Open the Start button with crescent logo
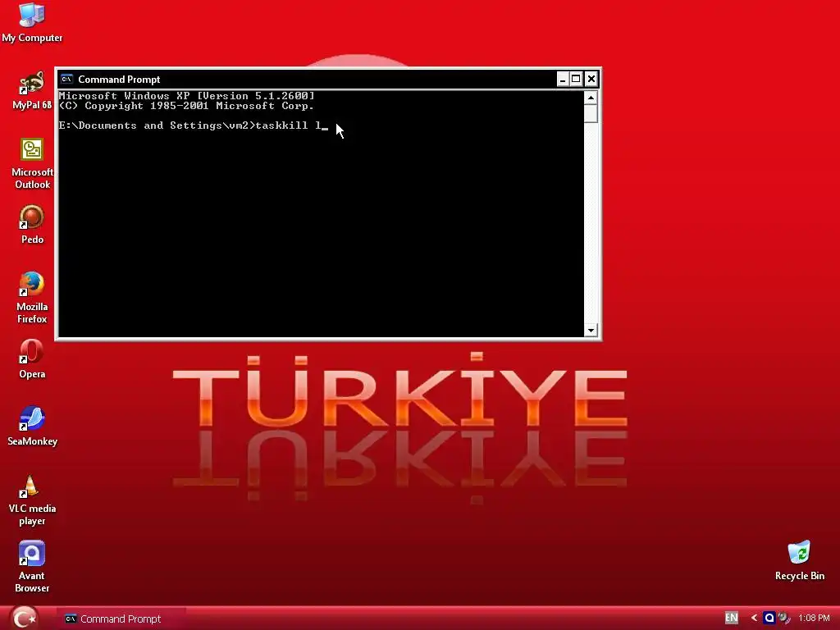The height and width of the screenshot is (630, 840). 24,619
